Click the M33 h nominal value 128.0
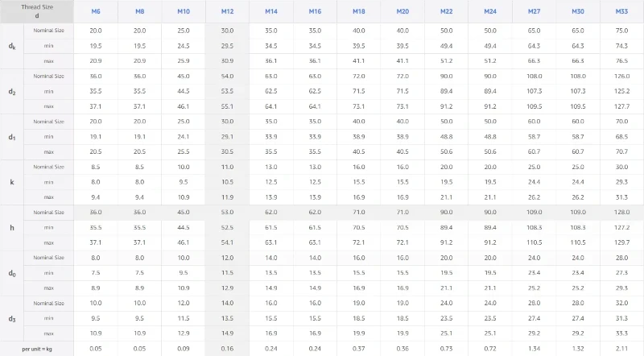Viewport: 644px width, 356px height. click(x=621, y=213)
